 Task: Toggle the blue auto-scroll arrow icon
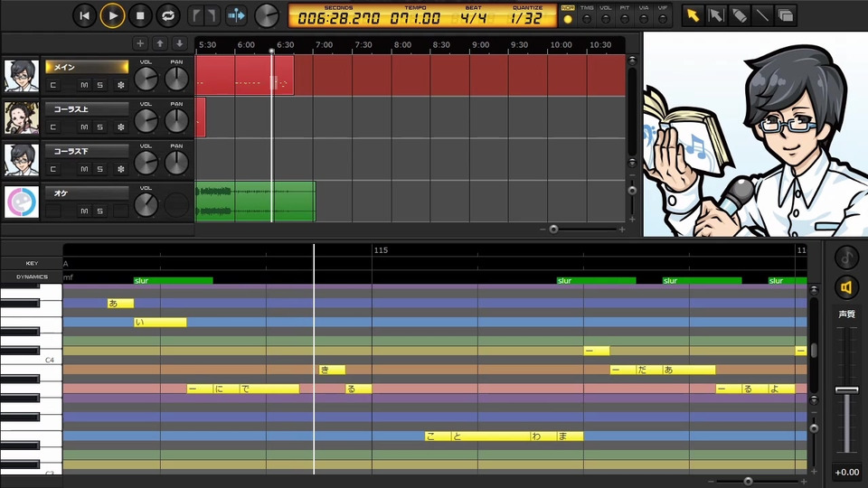coord(236,16)
